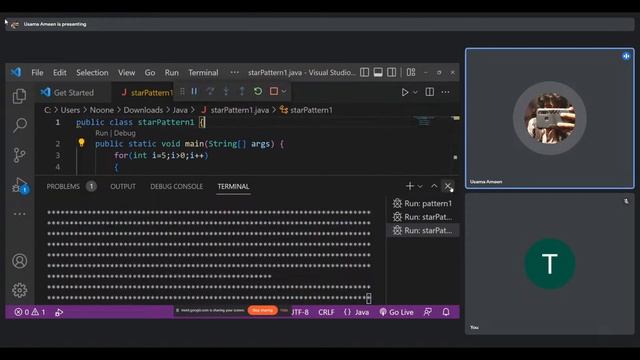Step over in debug toolbar
Image resolution: width=640 pixels, height=360 pixels.
point(210,91)
